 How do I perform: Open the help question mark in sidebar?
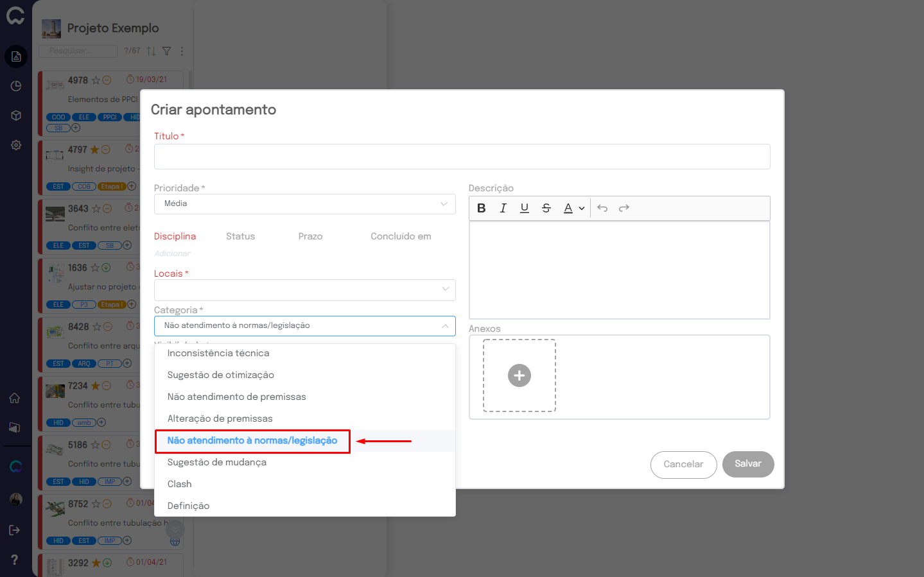(15, 560)
